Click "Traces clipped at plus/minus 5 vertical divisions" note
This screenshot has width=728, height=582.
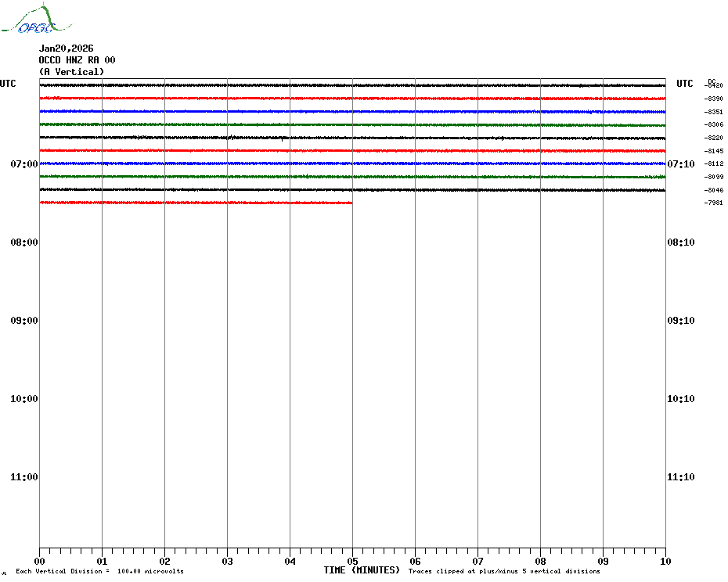[504, 571]
